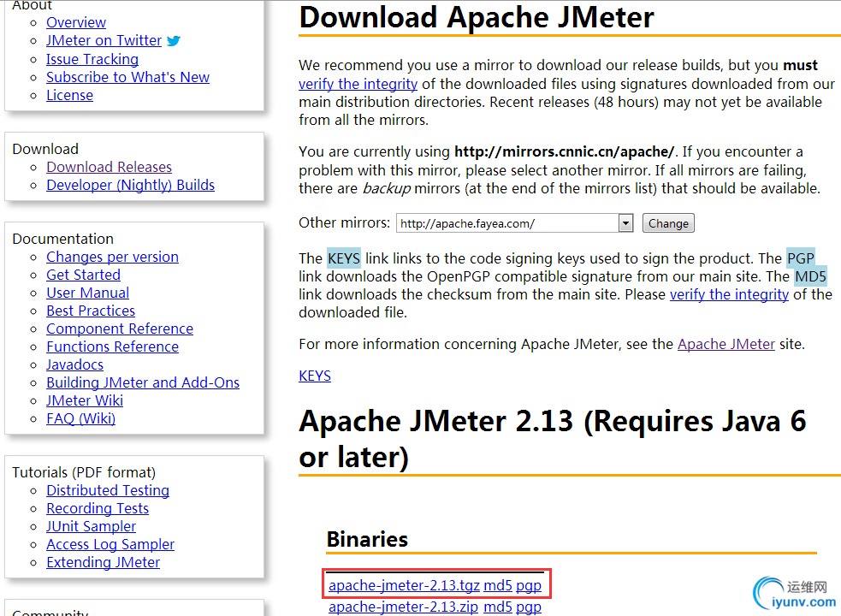Open pgp link for the zip file

click(x=529, y=607)
